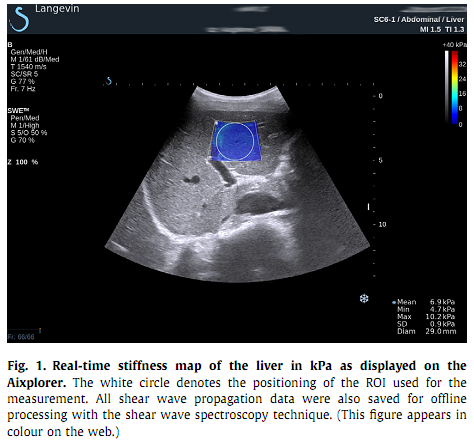Viewport: 474px width, 444px height.
Task: Select the blue stiffness map box
Action: click(235, 141)
